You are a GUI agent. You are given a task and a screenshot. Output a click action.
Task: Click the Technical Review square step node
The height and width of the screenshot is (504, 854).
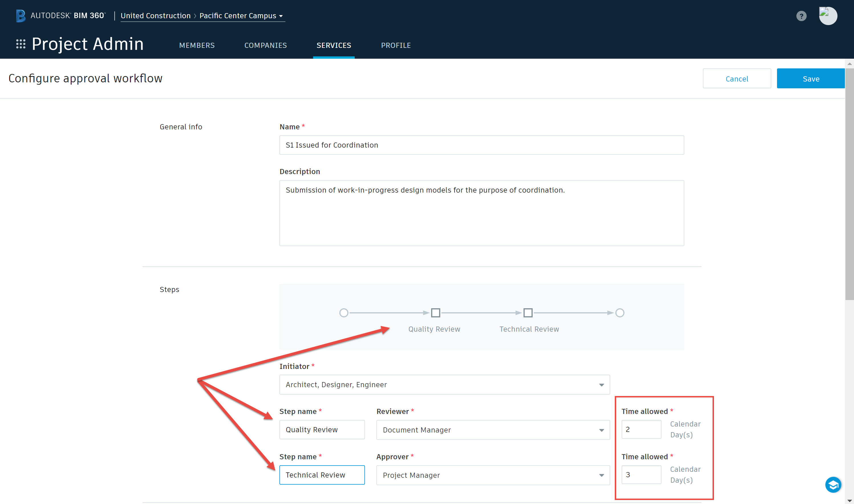pos(528,313)
